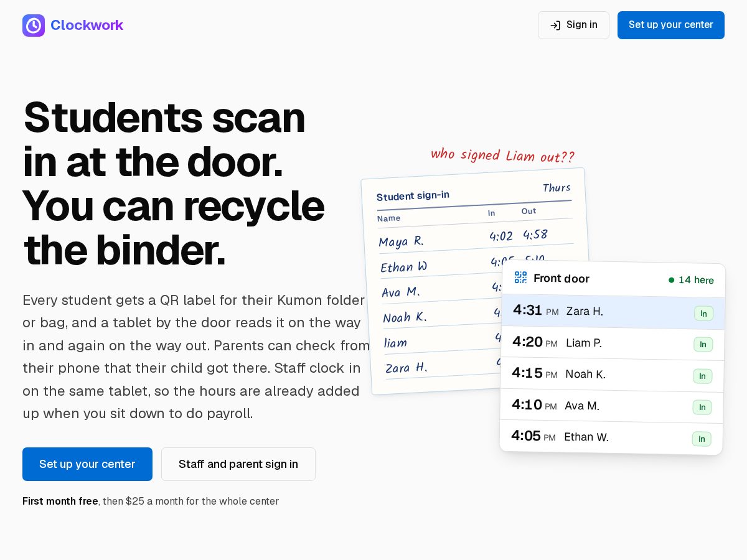Click the QR code icon beside Front door

pyautogui.click(x=520, y=278)
